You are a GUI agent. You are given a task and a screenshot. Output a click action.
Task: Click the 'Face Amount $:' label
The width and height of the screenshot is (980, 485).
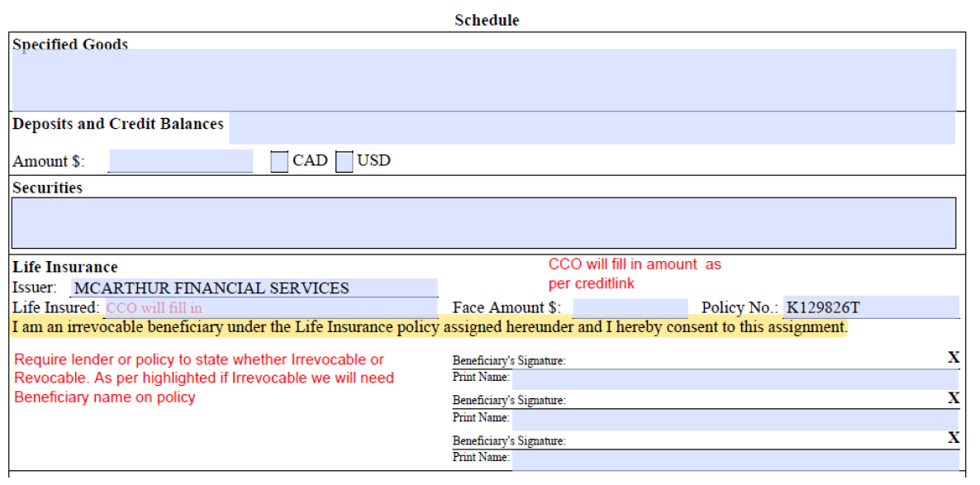click(x=507, y=307)
